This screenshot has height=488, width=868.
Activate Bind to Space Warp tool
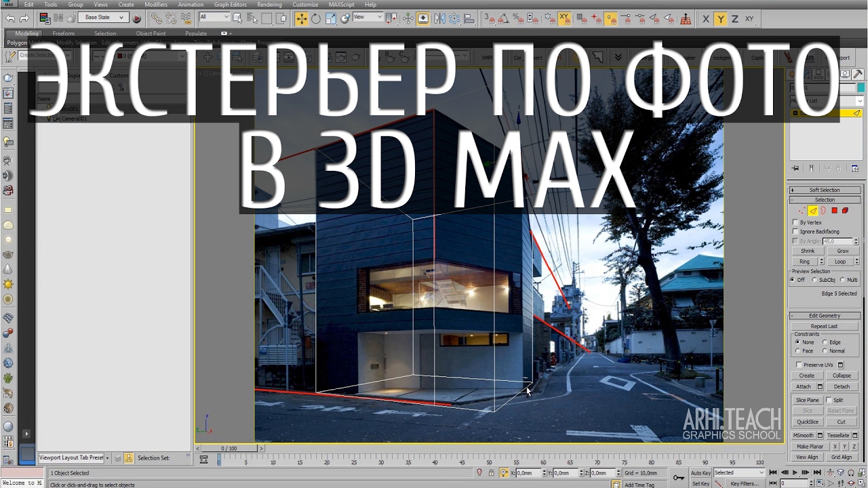click(186, 18)
